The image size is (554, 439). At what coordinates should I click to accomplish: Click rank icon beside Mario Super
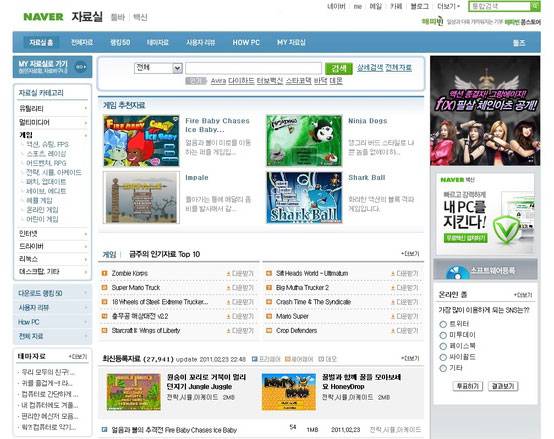(269, 316)
